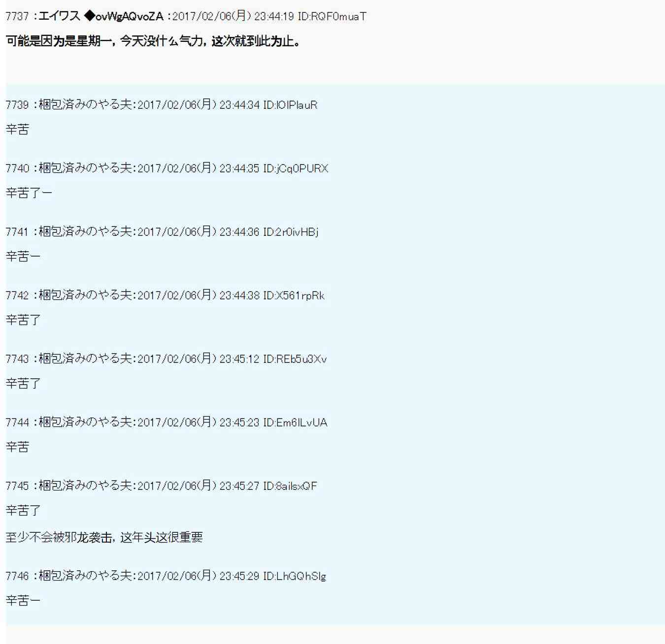Select post number 7743
Viewport: 665px width, 644px height.
(17, 359)
